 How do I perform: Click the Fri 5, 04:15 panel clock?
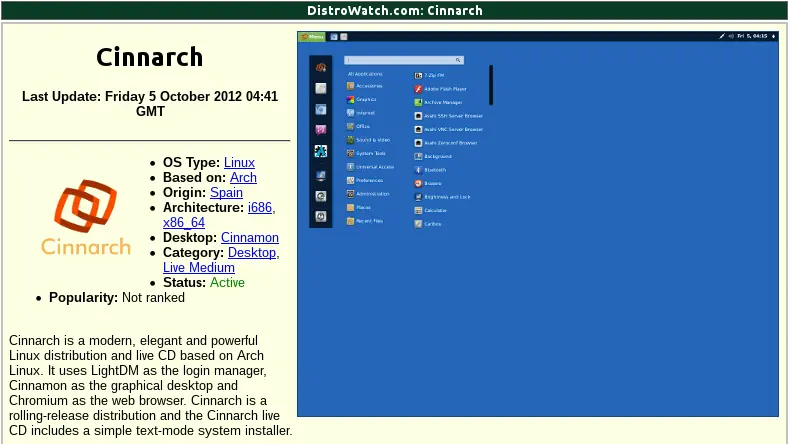coord(752,36)
